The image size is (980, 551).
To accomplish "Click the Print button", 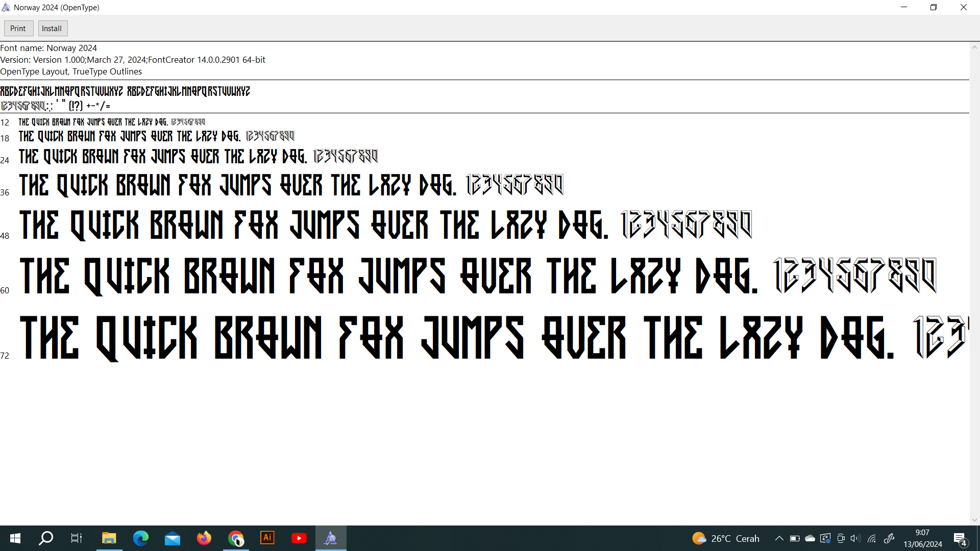I will (x=18, y=29).
